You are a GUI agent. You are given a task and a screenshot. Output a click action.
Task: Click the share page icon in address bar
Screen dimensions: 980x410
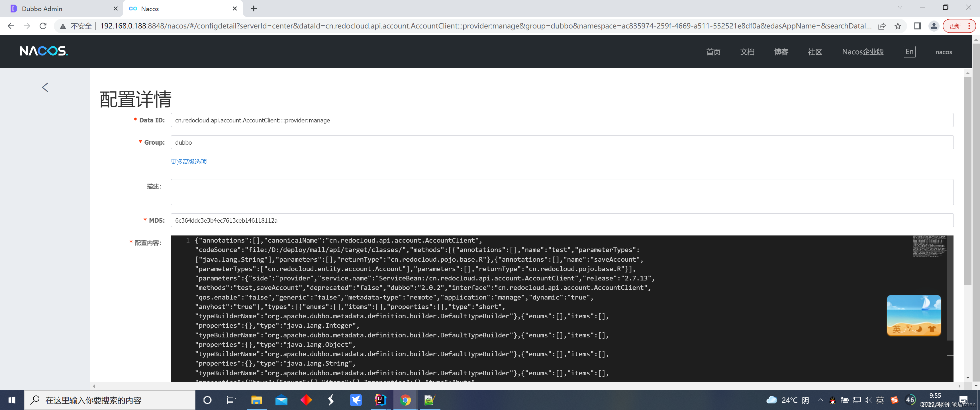pos(882,26)
